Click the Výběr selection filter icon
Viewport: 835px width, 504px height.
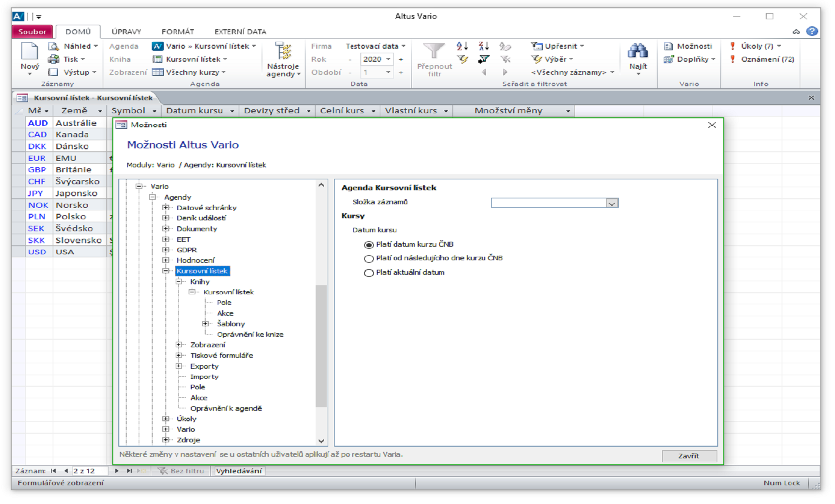536,59
